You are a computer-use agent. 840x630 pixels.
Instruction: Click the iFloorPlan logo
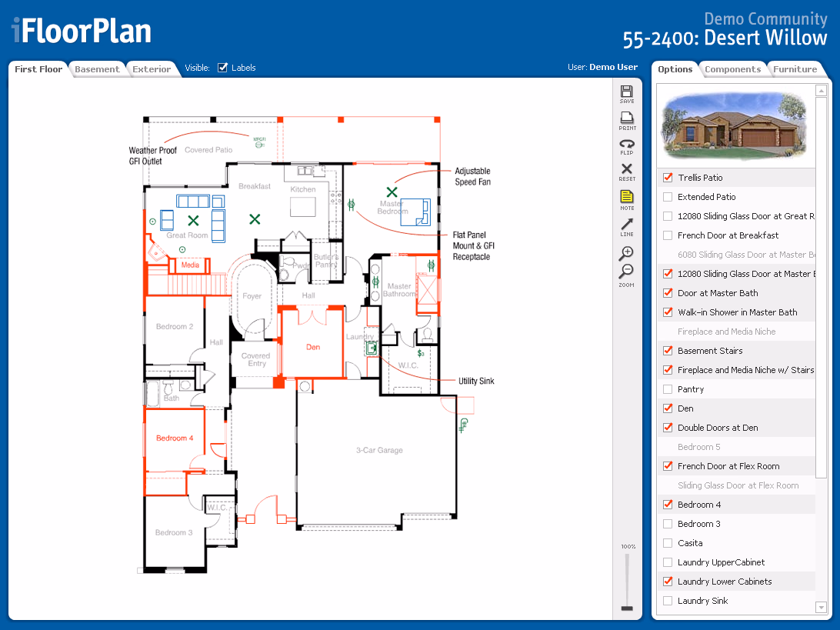(x=82, y=31)
